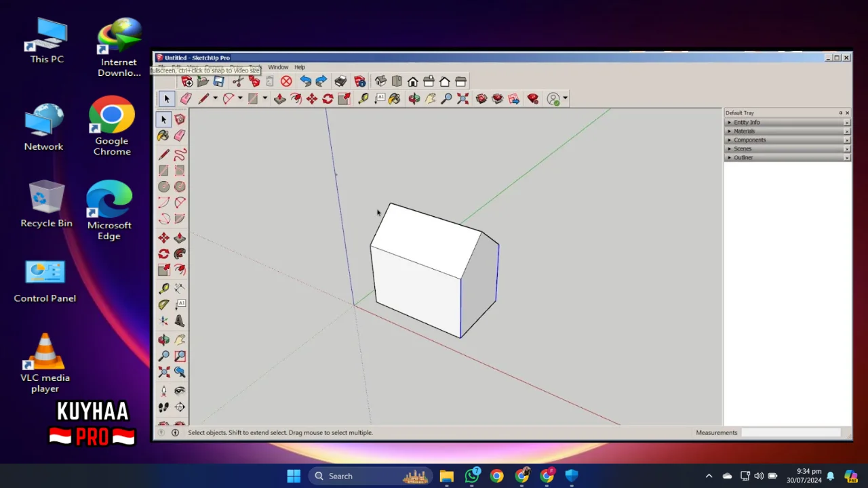Image resolution: width=868 pixels, height=488 pixels.
Task: Select the Circle tool in the left toolbar
Action: coord(163,186)
